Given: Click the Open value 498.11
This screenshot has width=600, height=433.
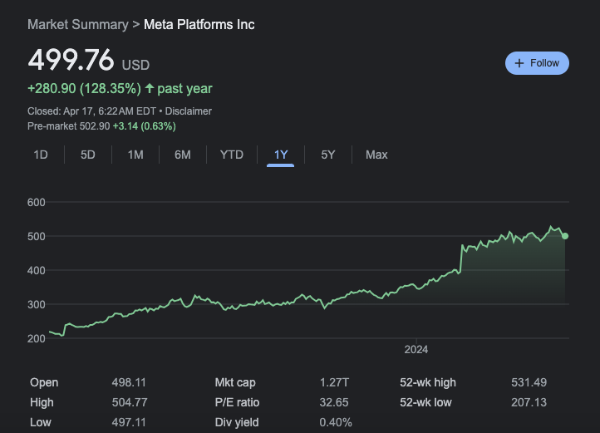Looking at the screenshot, I should pos(129,383).
